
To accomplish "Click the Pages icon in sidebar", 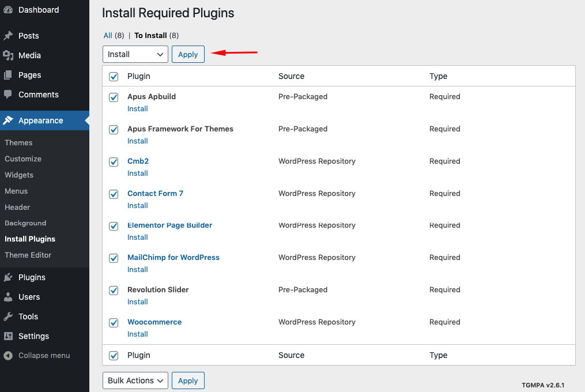I will click(x=8, y=75).
